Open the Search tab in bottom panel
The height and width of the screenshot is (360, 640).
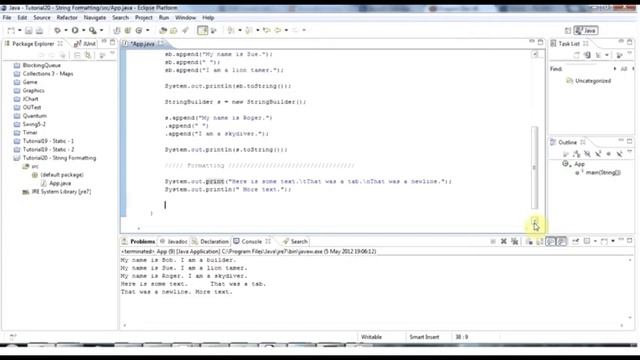[x=295, y=242]
